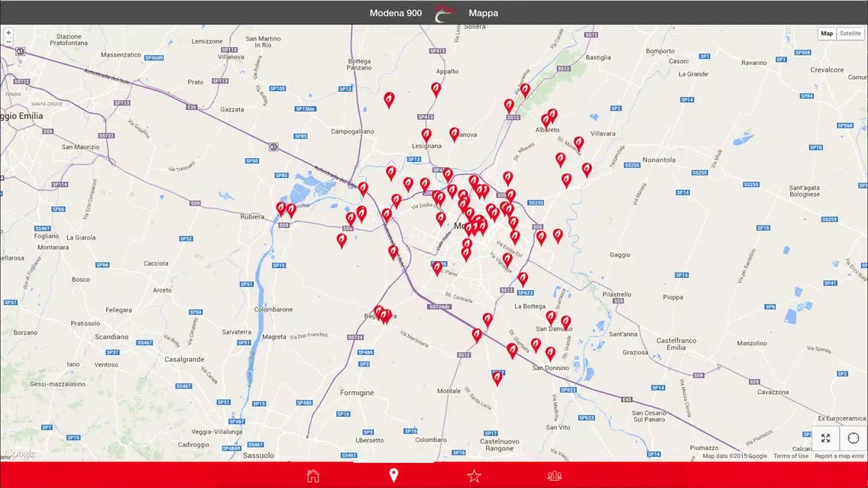
Task: Click the Modena 900 logo in header
Action: click(445, 13)
